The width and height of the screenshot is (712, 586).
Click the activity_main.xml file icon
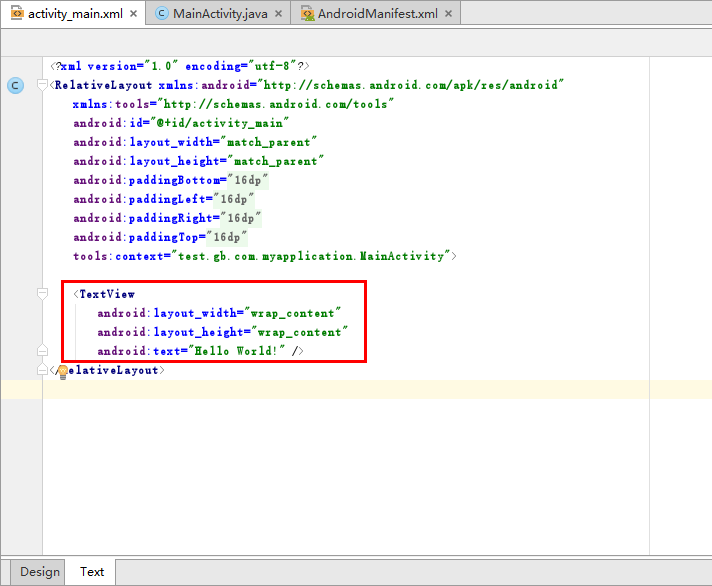(17, 13)
